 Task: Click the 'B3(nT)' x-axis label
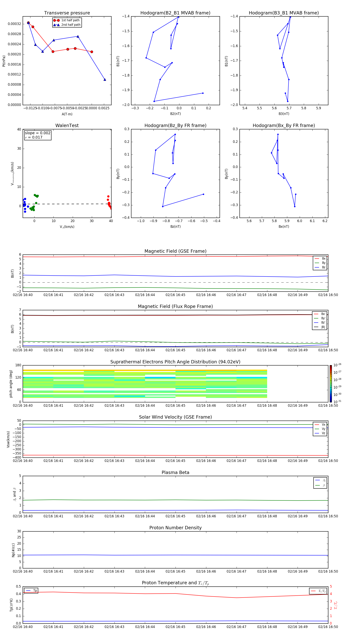coord(284,114)
